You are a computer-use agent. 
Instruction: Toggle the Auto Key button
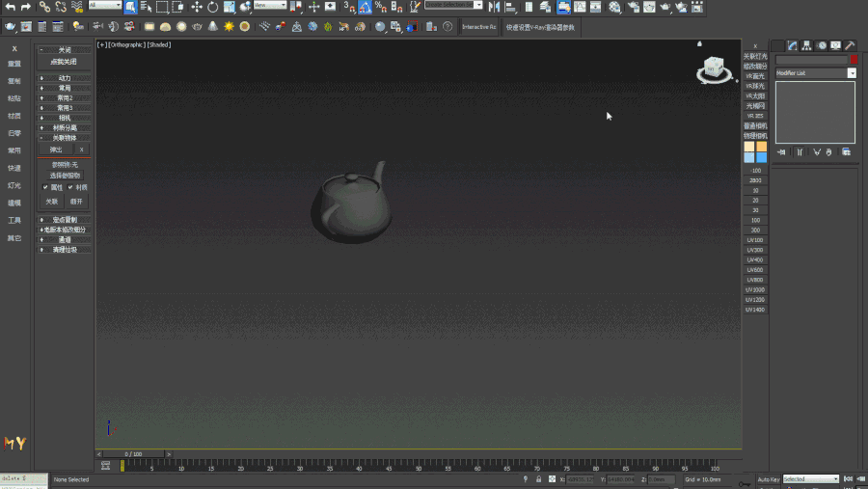click(769, 479)
